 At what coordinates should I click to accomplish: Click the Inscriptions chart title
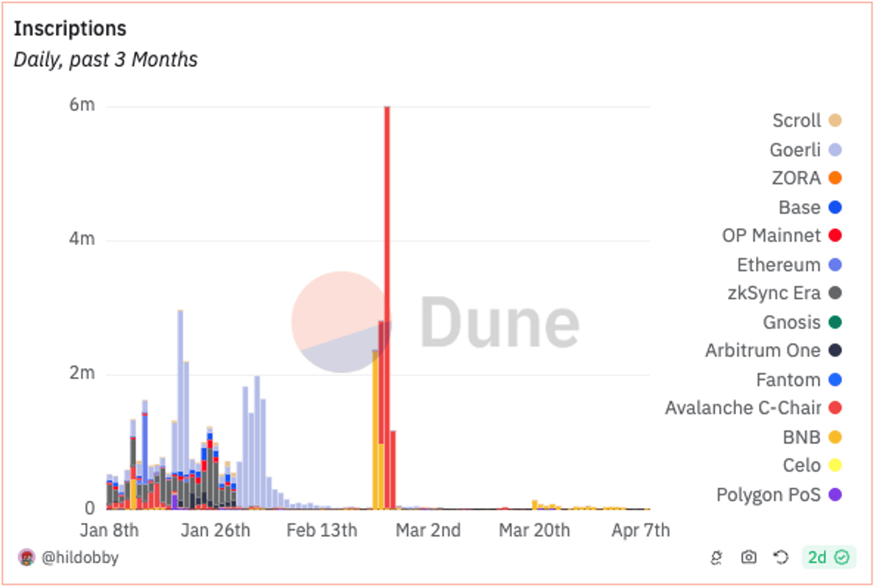70,29
